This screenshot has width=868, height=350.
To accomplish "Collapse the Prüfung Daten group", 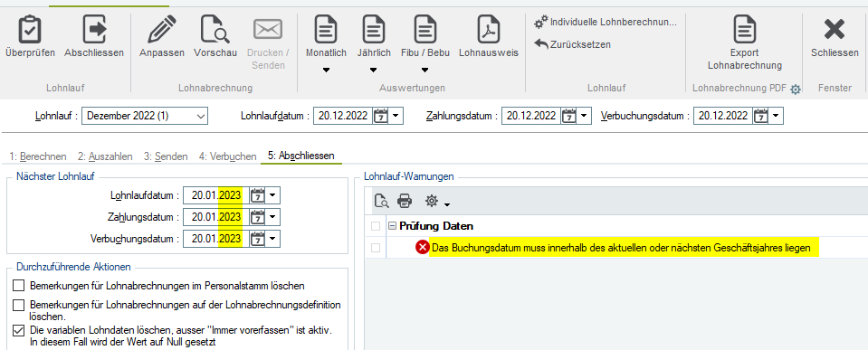I will coord(393,226).
